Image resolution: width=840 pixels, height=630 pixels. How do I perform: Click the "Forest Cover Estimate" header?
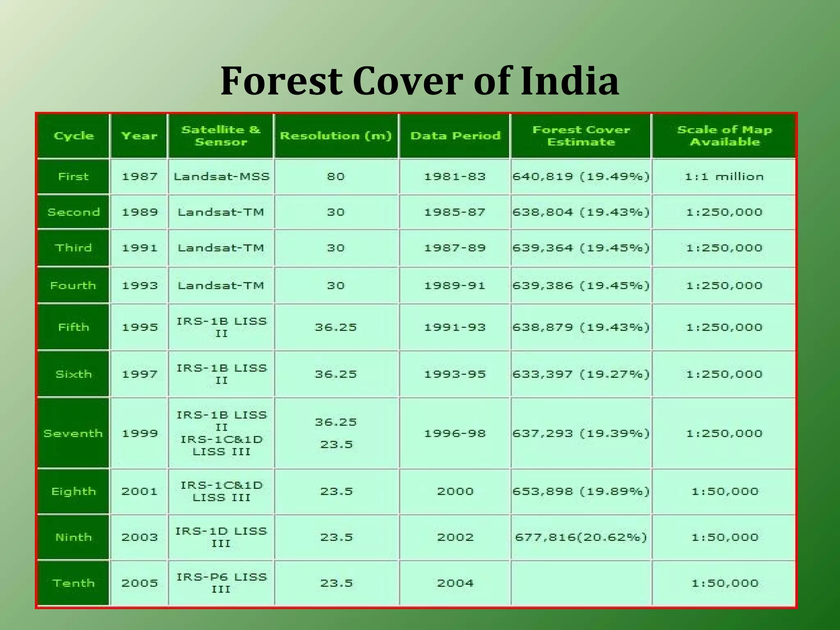[581, 136]
